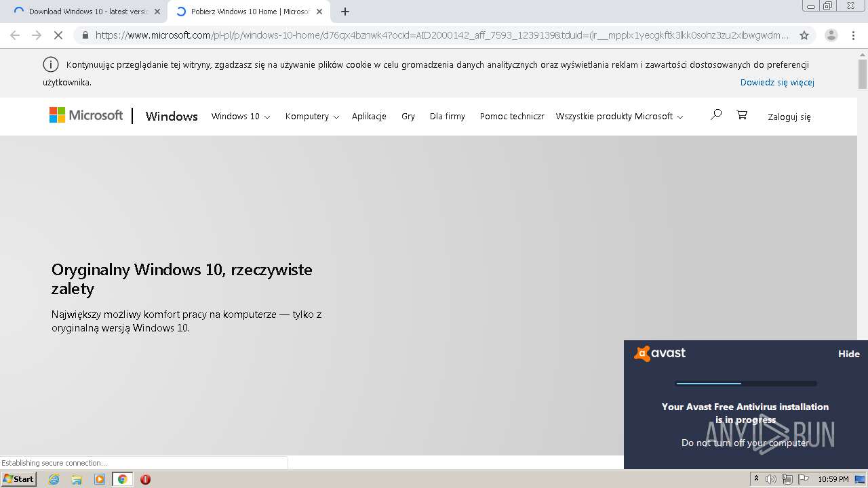Click the Avast logo in popup
Viewport: 868px width, 488px height.
[x=660, y=353]
